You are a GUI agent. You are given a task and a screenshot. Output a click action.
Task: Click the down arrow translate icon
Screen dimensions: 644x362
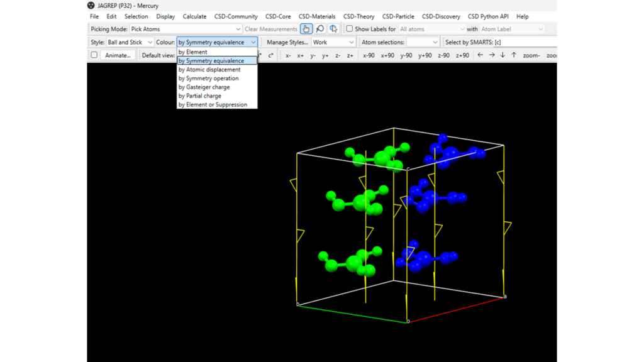(502, 55)
